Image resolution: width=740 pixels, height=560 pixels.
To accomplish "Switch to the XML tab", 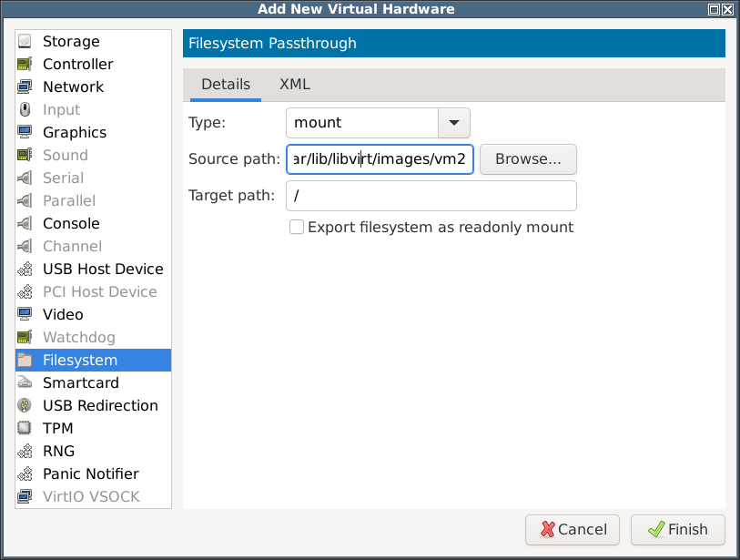I will pyautogui.click(x=295, y=85).
